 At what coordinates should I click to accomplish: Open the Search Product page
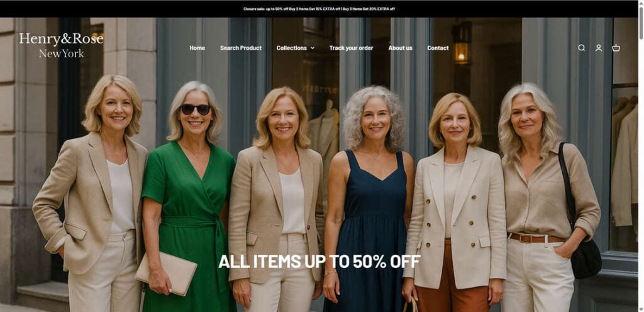(241, 48)
